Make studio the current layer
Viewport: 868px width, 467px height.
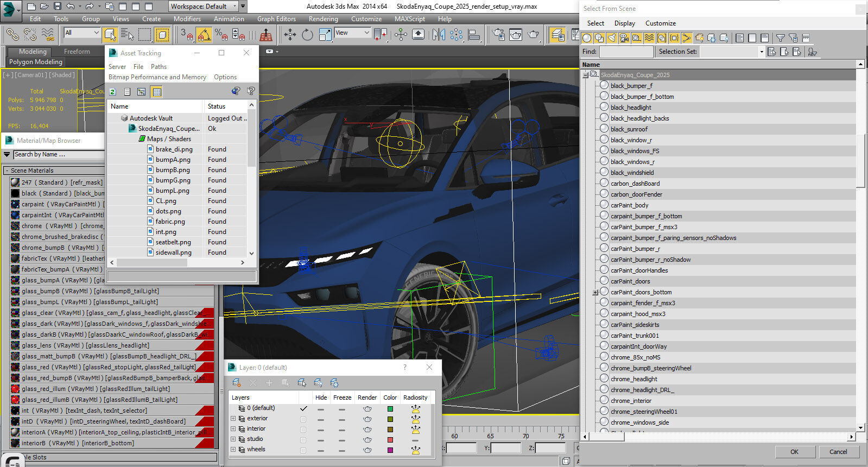[x=303, y=439]
